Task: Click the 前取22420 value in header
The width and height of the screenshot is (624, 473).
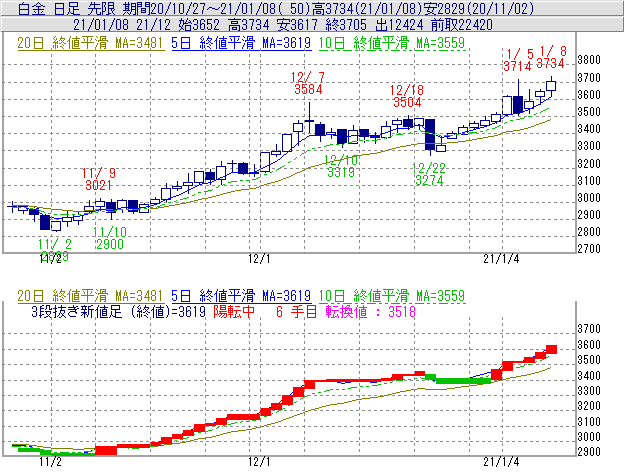Action: 462,25
